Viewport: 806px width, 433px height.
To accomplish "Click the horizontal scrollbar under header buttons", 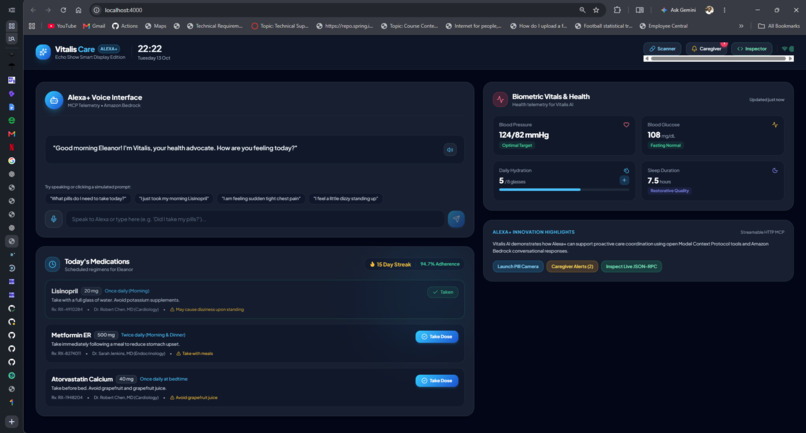I will coord(719,59).
